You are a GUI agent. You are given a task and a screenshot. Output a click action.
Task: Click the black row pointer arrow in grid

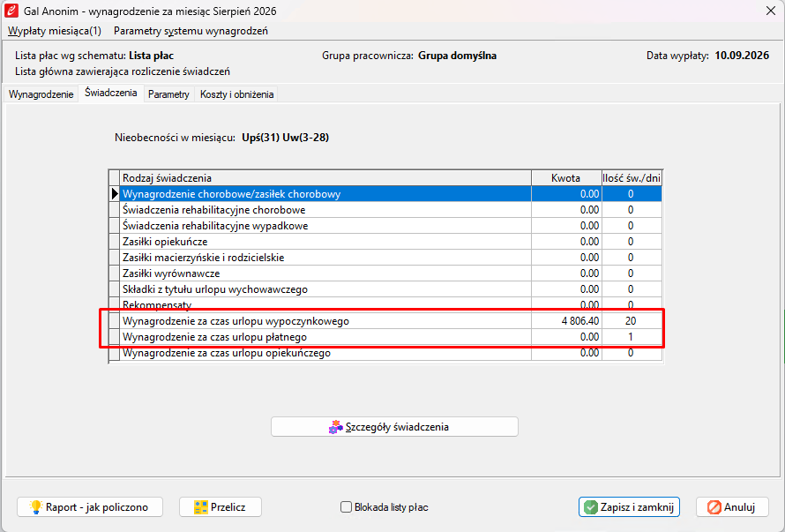tap(115, 194)
